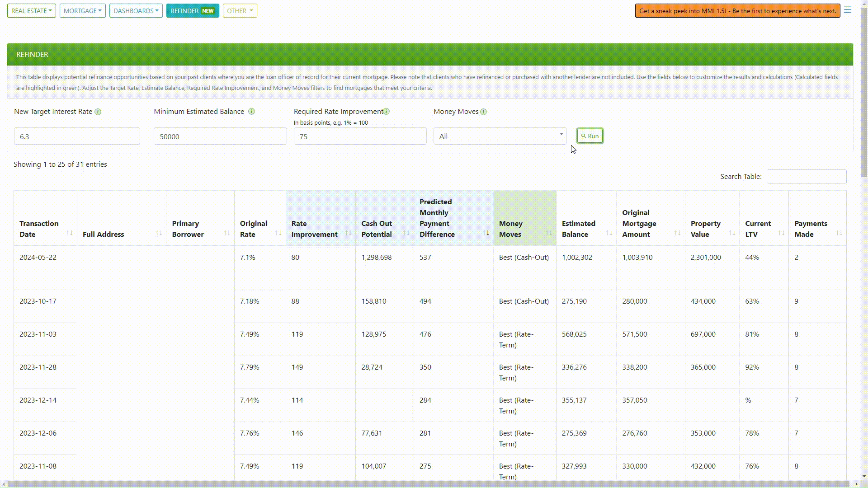Click info icon beside New Target Interest Rate
868x488 pixels.
(x=98, y=112)
